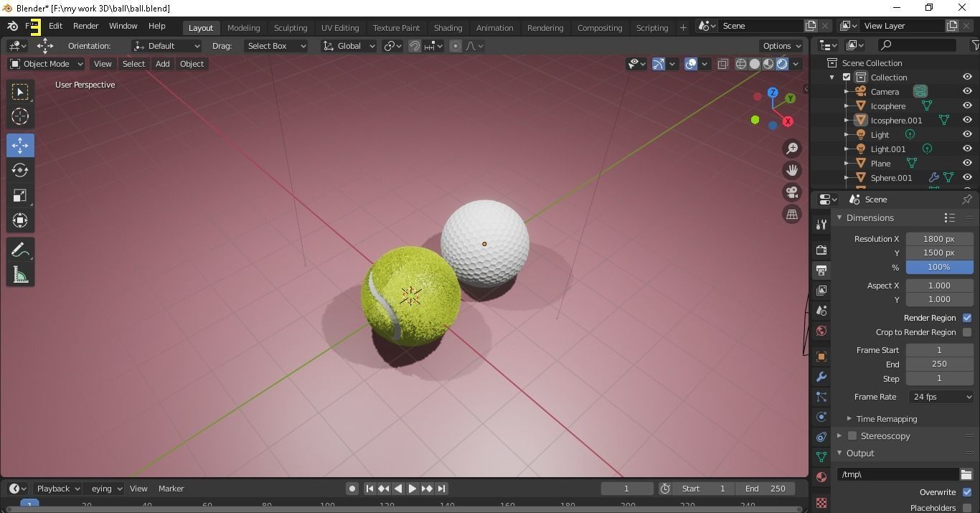This screenshot has height=513, width=980.
Task: Jump to timeline end frame button
Action: click(x=442, y=489)
